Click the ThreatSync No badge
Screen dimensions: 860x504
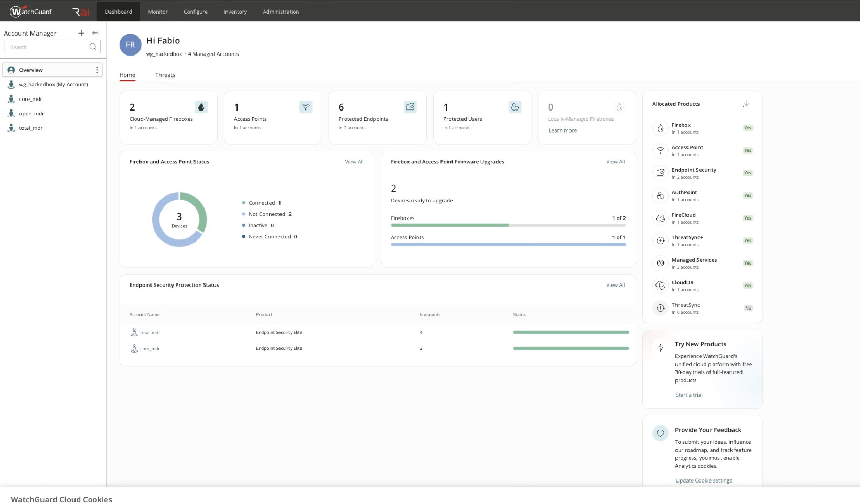point(748,308)
